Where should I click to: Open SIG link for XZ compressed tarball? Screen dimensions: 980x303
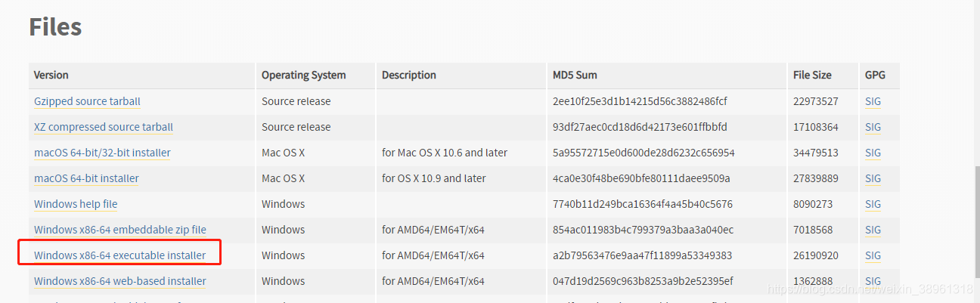point(873,127)
